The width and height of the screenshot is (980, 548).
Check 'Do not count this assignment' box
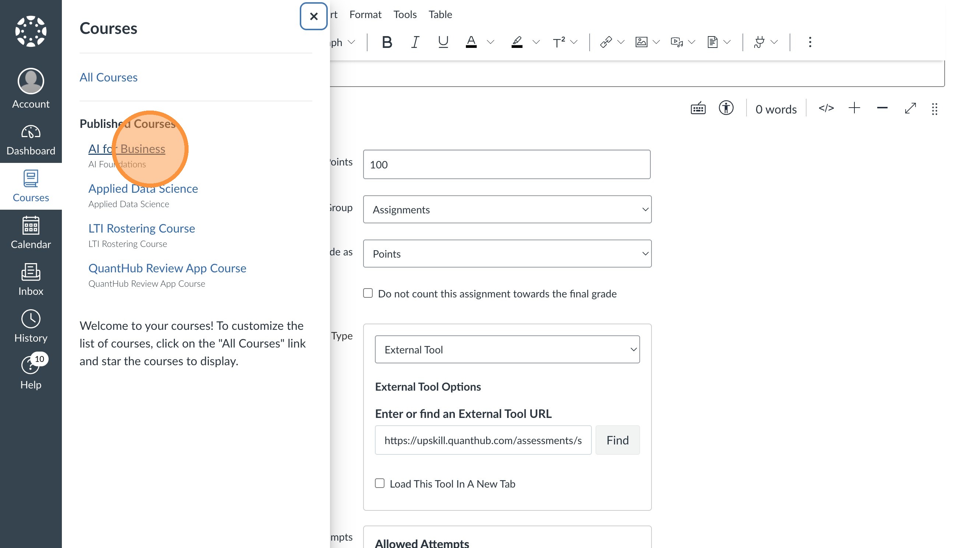point(368,293)
